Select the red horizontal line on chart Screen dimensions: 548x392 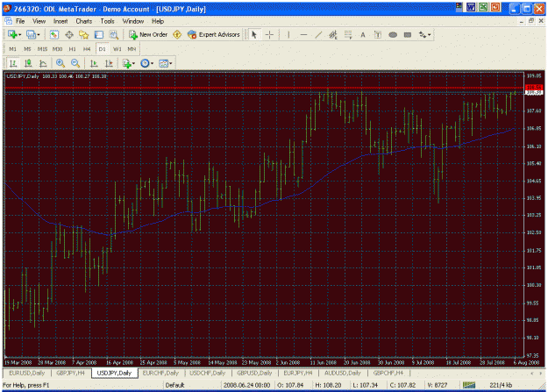tap(264, 88)
